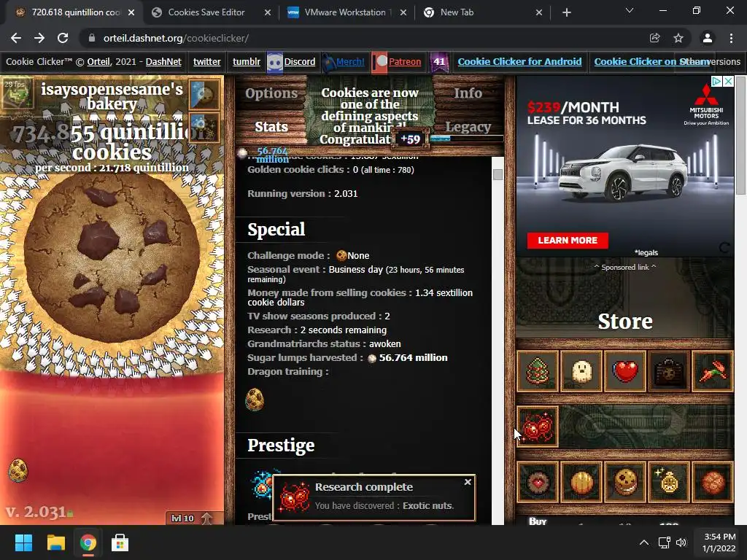Image resolution: width=747 pixels, height=560 pixels.
Task: Open the tumblr link
Action: (247, 62)
